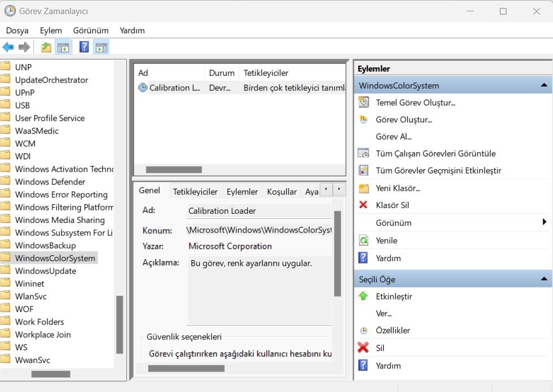Click the Ver... export action
This screenshot has height=392, width=553.
coord(384,313)
